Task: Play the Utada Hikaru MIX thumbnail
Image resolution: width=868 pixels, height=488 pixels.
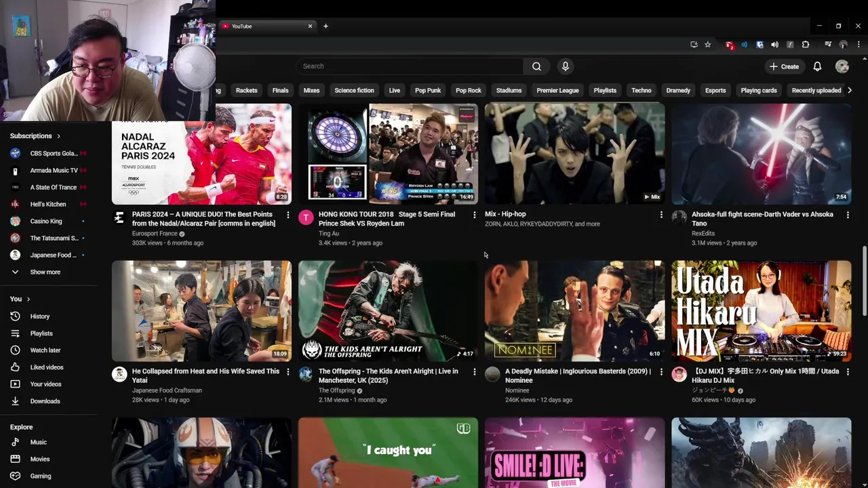Action: click(761, 310)
